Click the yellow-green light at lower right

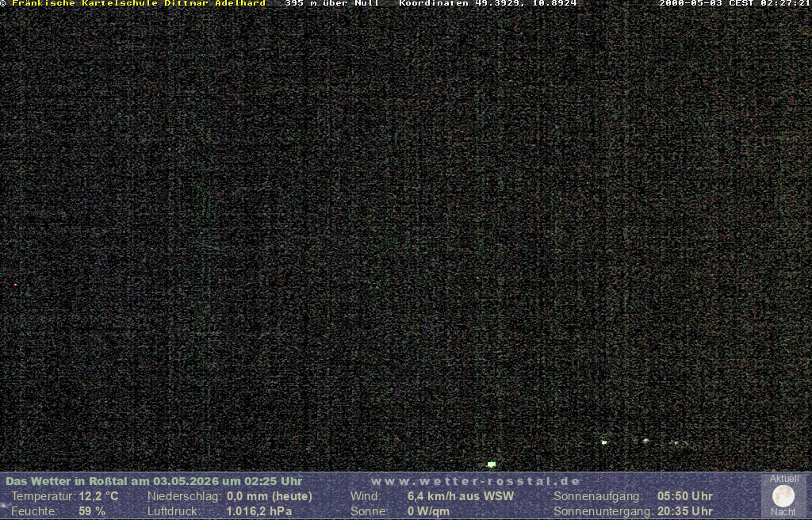coord(603,443)
